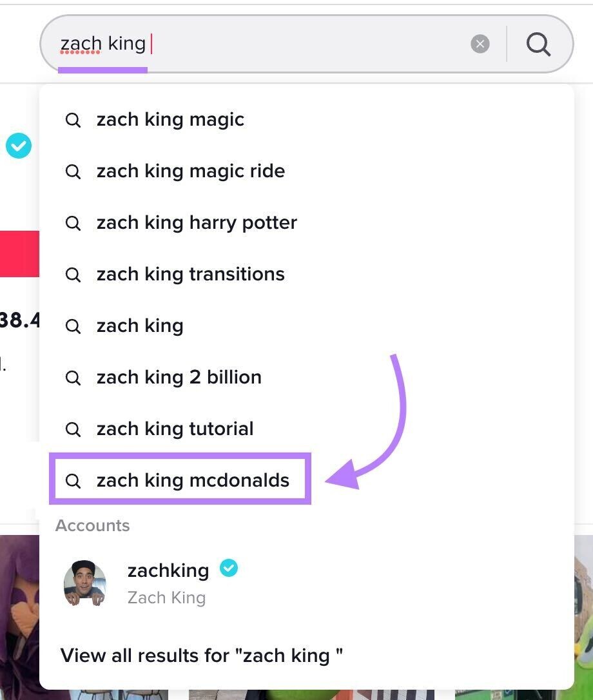This screenshot has height=700, width=593.
Task: Click the search magnifier icon in the search bar
Action: 538,44
